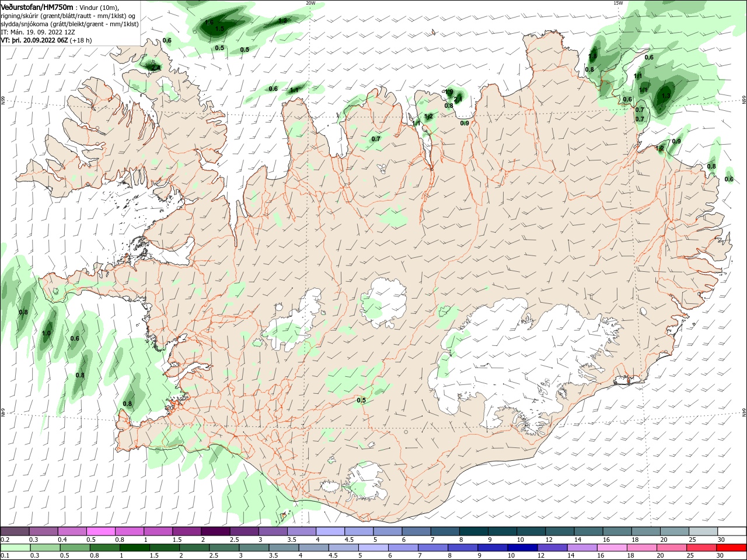Click the '64N' latitude label on the right edge

pos(744,412)
